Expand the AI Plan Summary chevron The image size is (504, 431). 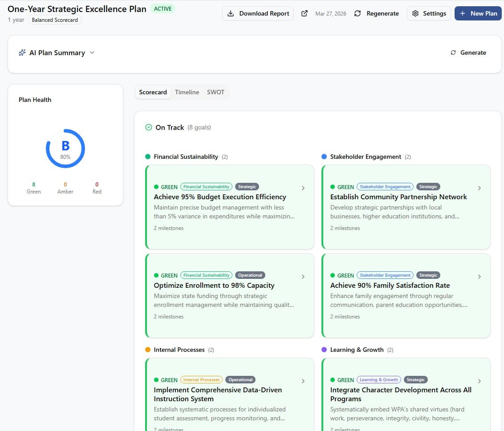pos(92,52)
